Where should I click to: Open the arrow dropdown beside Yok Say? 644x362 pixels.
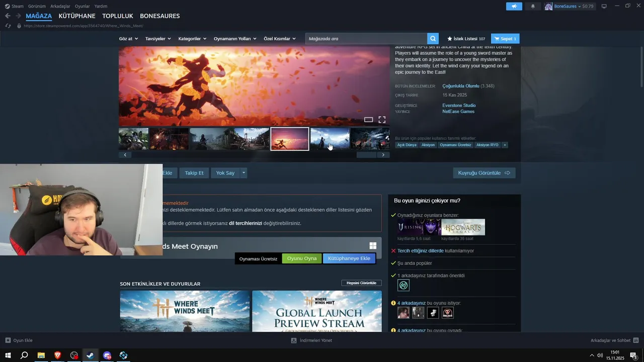point(244,172)
